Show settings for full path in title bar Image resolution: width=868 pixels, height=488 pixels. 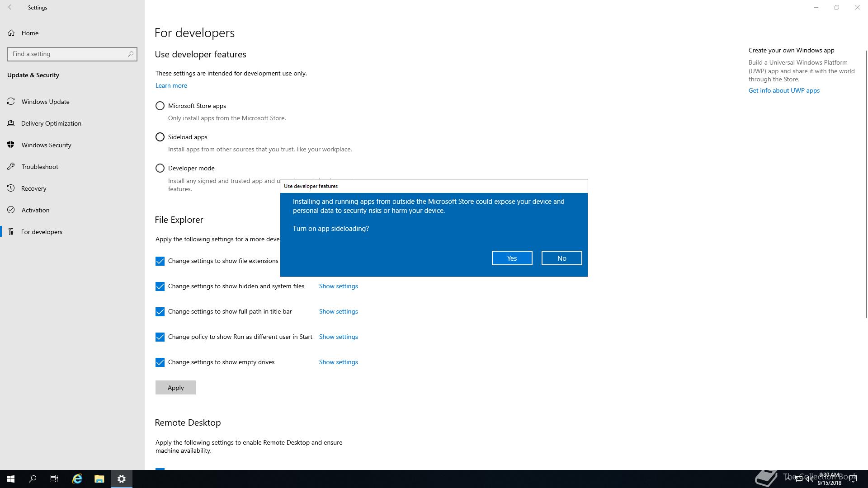(338, 311)
